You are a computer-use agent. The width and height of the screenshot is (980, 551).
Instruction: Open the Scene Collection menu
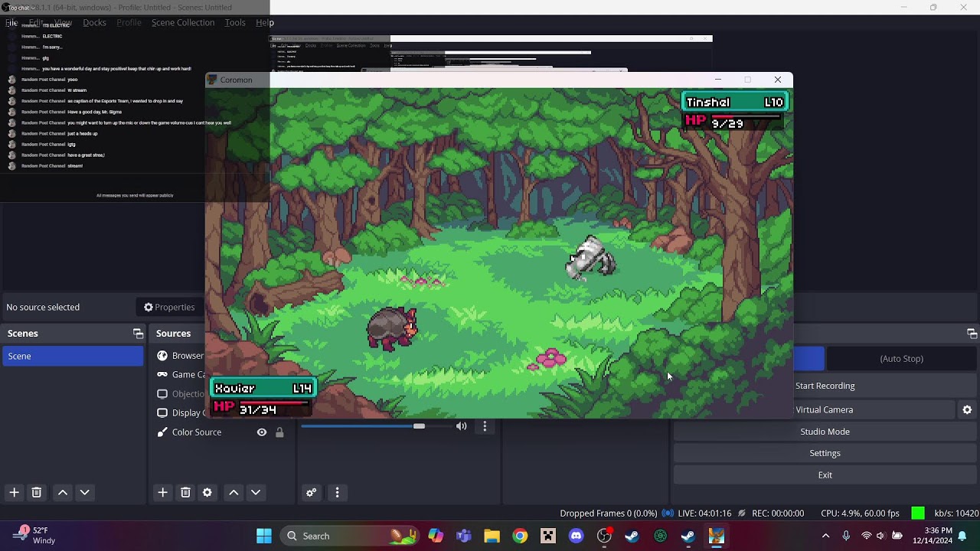pyautogui.click(x=183, y=22)
